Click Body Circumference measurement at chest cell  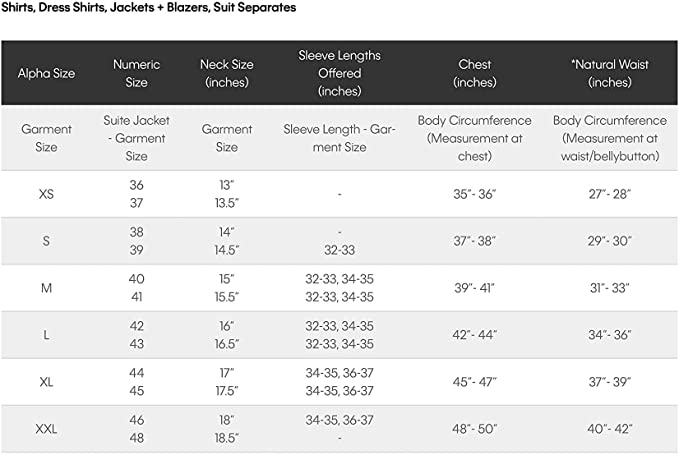(x=474, y=138)
